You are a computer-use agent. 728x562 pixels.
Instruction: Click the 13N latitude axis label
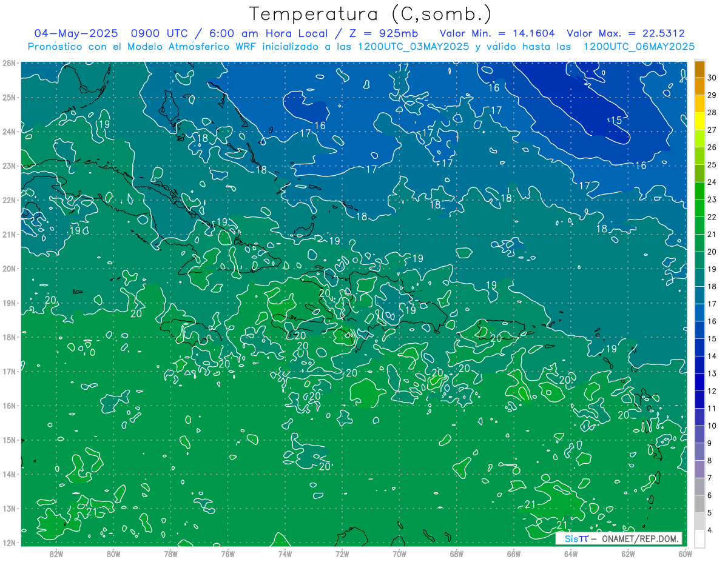9,508
